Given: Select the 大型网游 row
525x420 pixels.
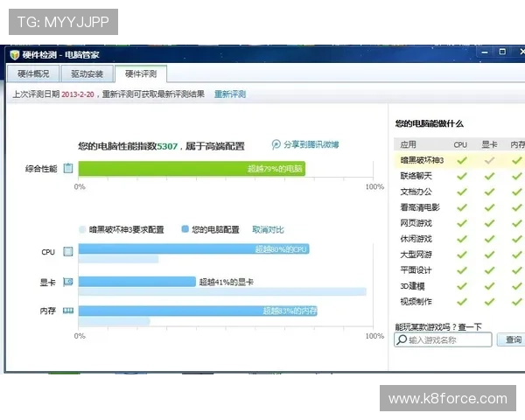Looking at the screenshot, I should [459, 255].
